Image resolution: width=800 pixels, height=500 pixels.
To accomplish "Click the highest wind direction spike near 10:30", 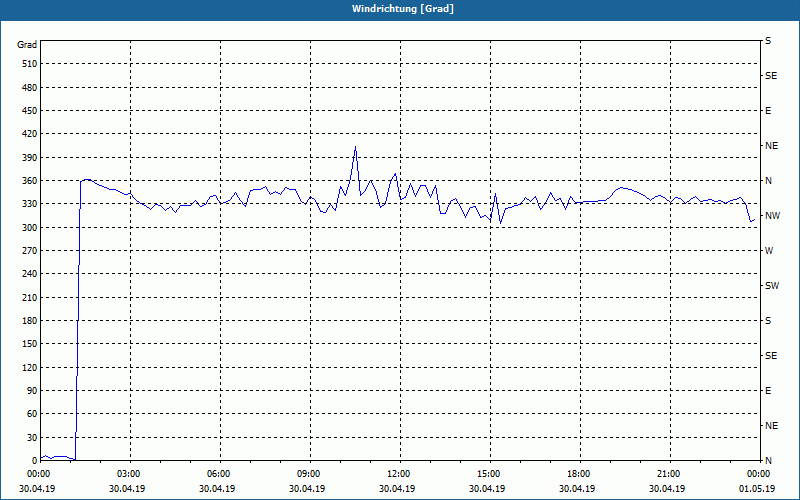I will pos(355,147).
